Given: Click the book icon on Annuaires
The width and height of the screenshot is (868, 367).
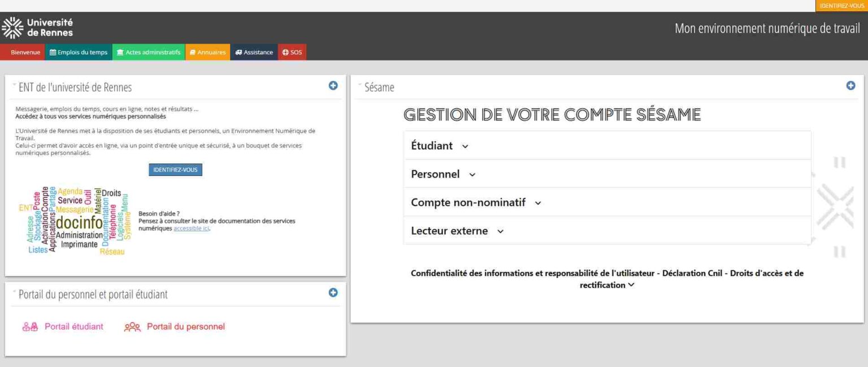Looking at the screenshot, I should click(x=192, y=52).
